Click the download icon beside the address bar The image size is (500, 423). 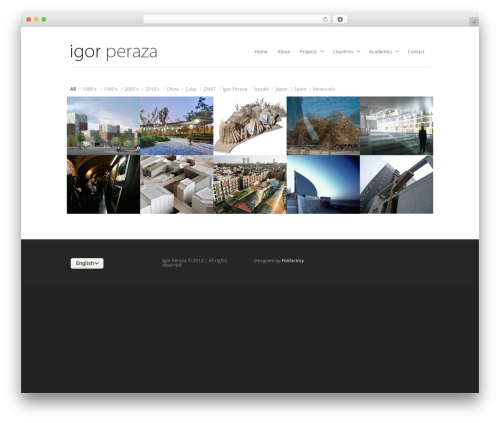pyautogui.click(x=340, y=19)
